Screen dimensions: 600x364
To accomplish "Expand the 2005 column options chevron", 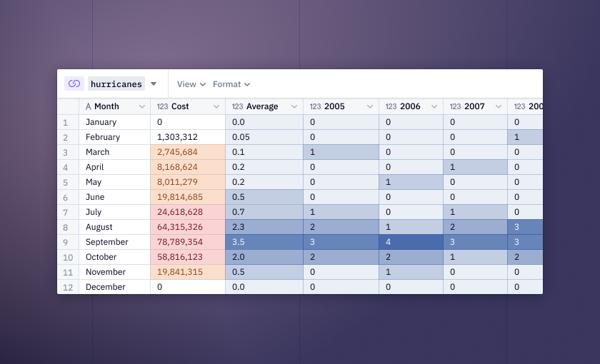I will (370, 106).
